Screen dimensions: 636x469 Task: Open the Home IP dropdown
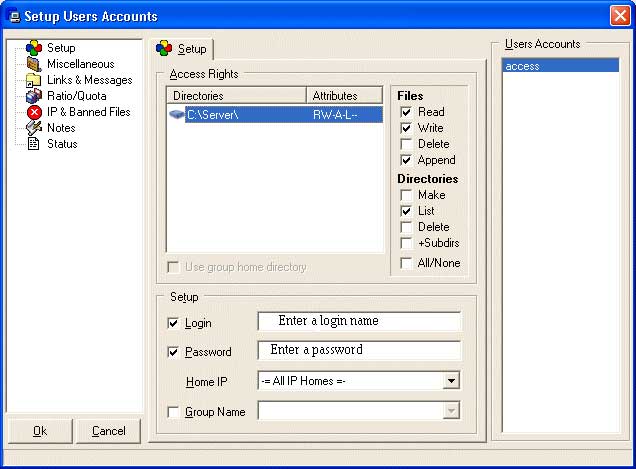pos(451,381)
